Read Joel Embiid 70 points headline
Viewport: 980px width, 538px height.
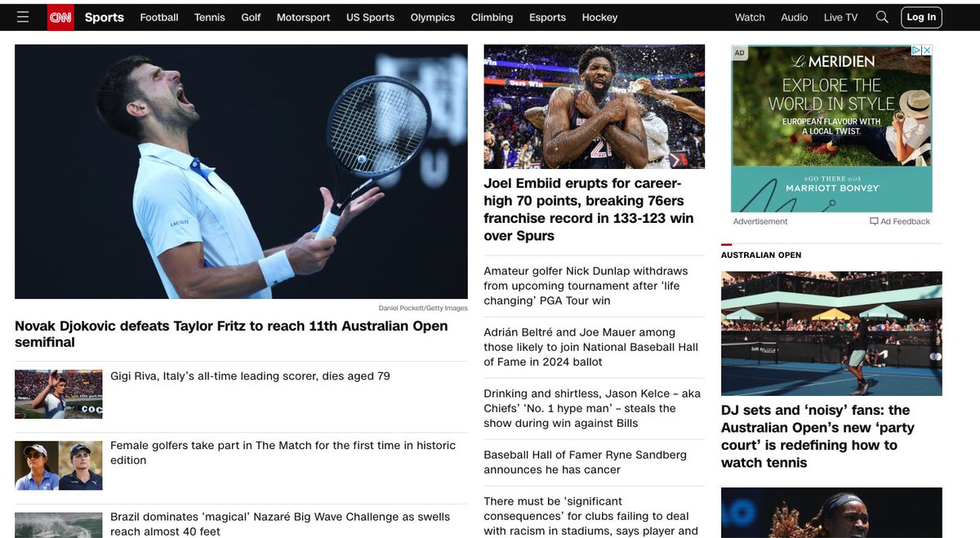click(x=588, y=210)
